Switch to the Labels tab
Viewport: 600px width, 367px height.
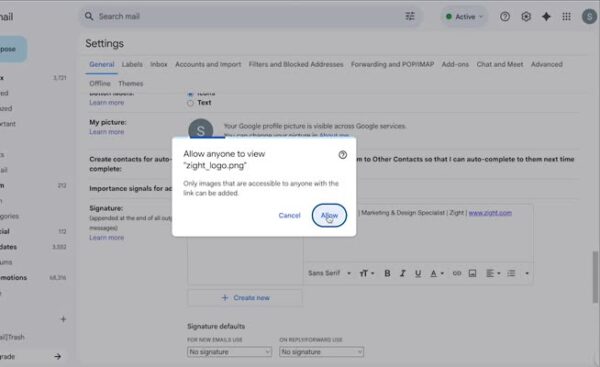click(132, 64)
